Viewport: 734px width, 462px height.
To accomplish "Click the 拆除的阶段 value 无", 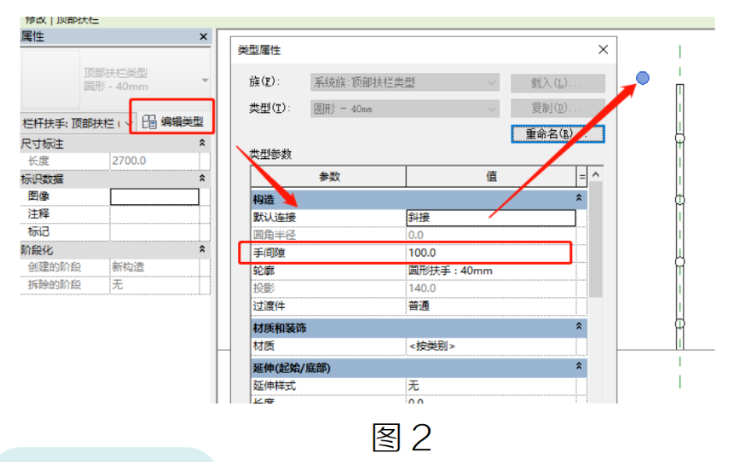I will [154, 285].
